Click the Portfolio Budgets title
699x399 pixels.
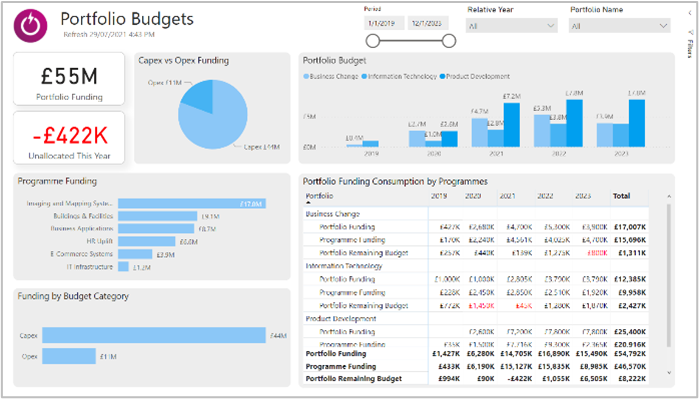click(x=127, y=19)
